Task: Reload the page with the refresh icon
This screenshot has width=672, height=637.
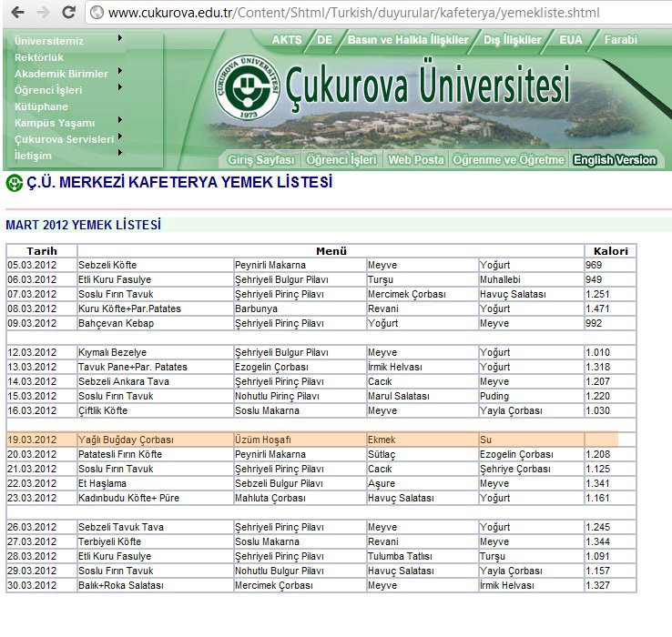Action: point(69,12)
